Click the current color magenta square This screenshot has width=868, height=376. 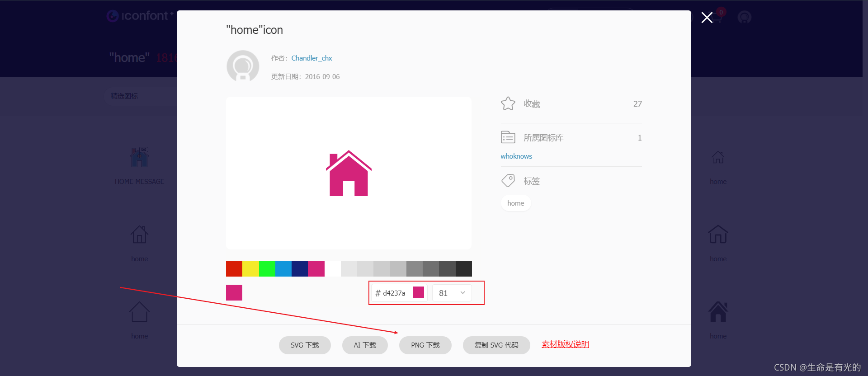[234, 292]
